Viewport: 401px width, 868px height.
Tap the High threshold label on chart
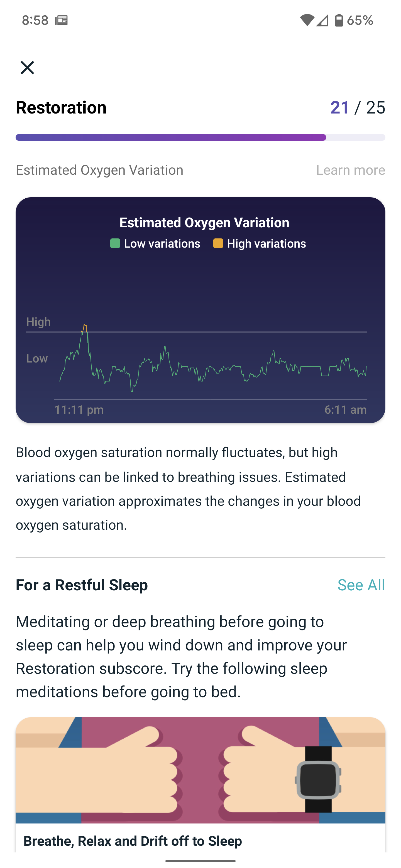pyautogui.click(x=38, y=322)
